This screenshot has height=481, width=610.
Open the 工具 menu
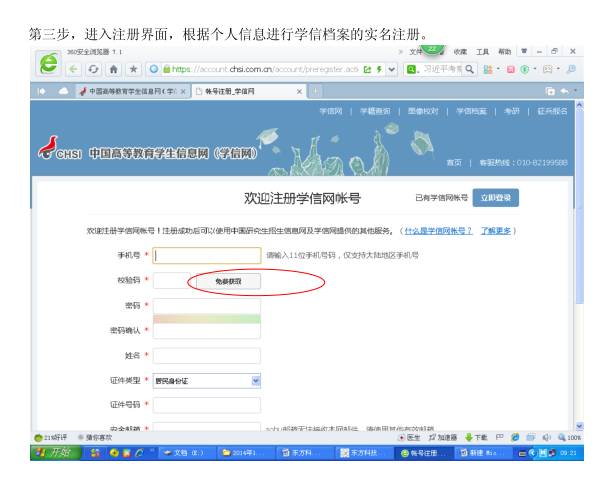coord(483,51)
